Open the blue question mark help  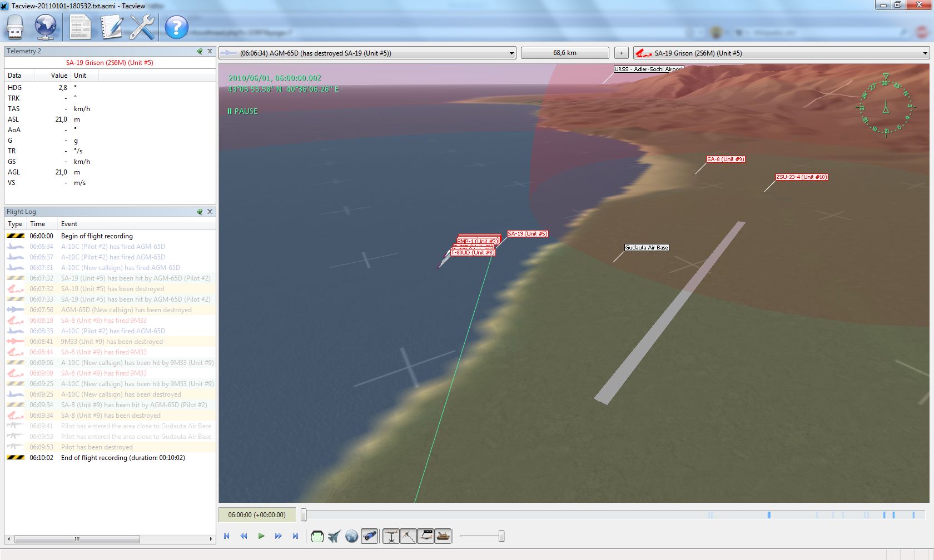tap(176, 27)
